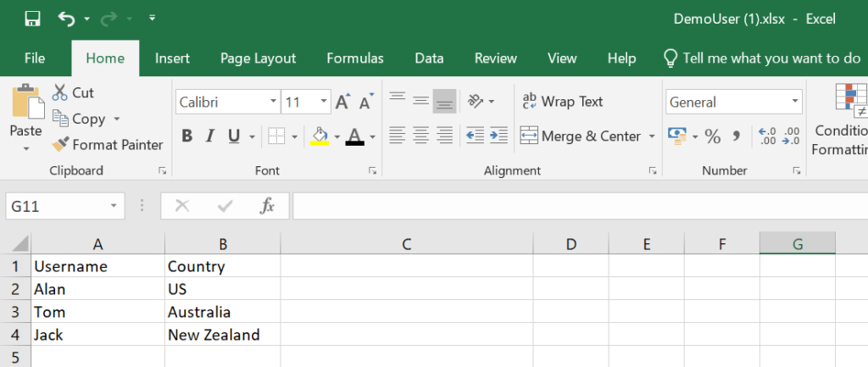868x367 pixels.
Task: Click the formula bar input area
Action: click(x=580, y=207)
